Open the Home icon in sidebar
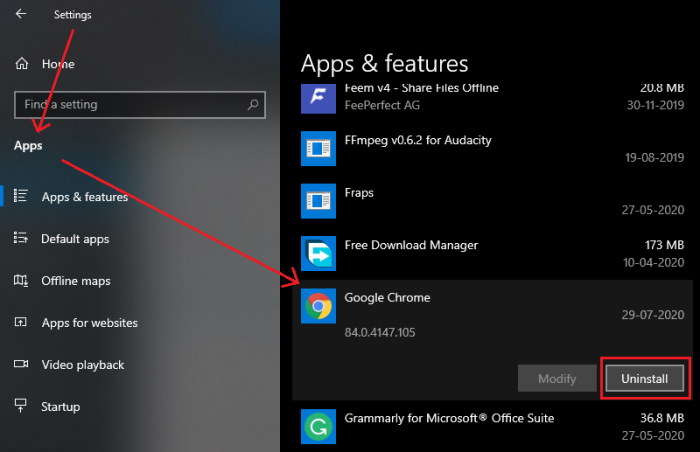 pyautogui.click(x=21, y=63)
